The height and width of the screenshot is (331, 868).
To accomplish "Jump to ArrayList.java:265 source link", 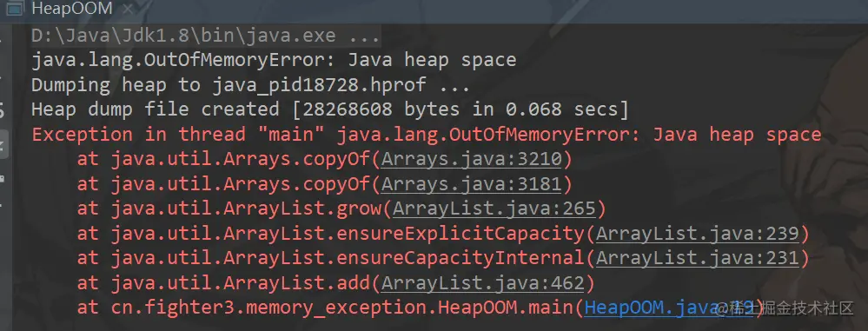I will pyautogui.click(x=494, y=209).
